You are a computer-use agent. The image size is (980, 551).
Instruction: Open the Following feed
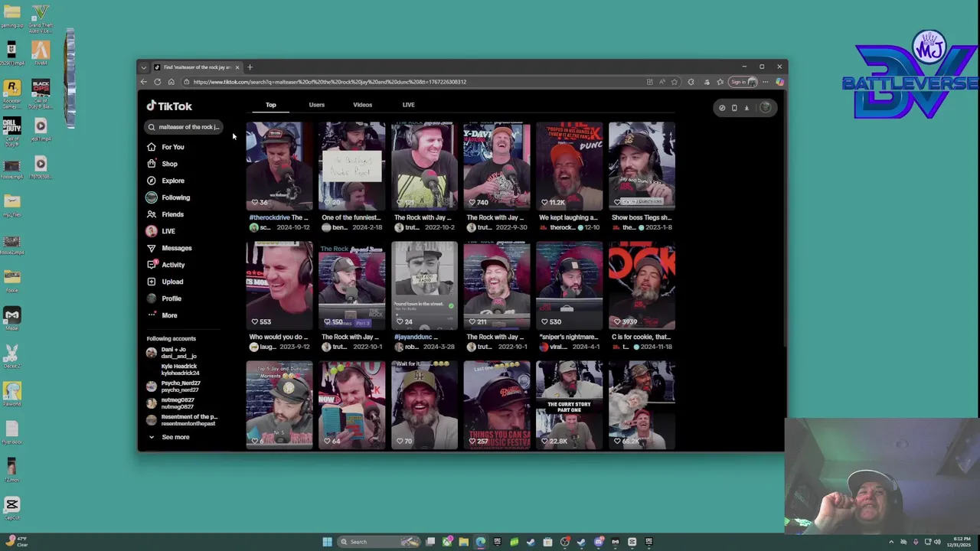(x=175, y=197)
